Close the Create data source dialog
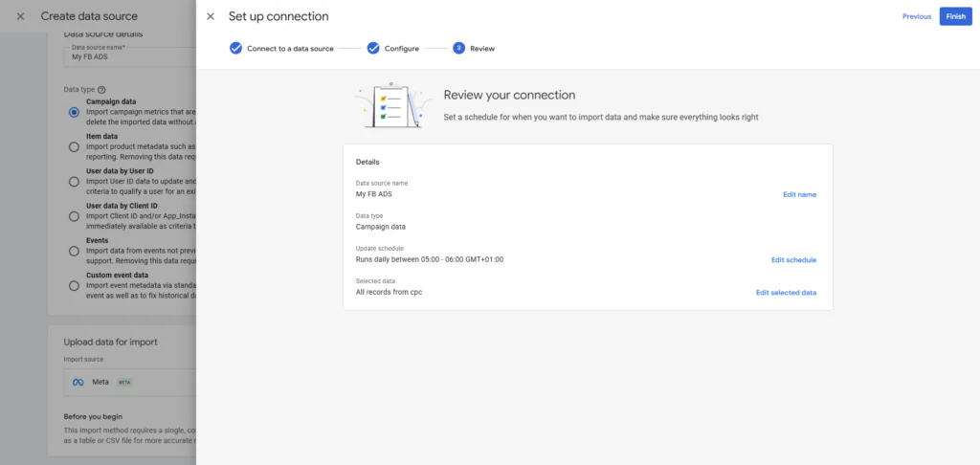 pos(20,16)
